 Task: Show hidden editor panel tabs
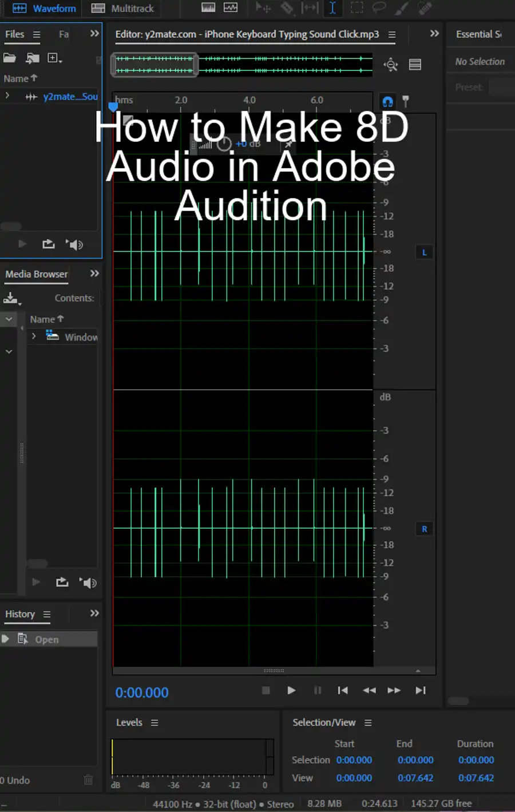pos(435,34)
